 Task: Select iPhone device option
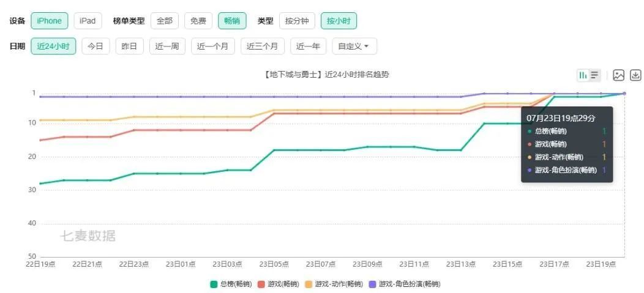click(49, 21)
